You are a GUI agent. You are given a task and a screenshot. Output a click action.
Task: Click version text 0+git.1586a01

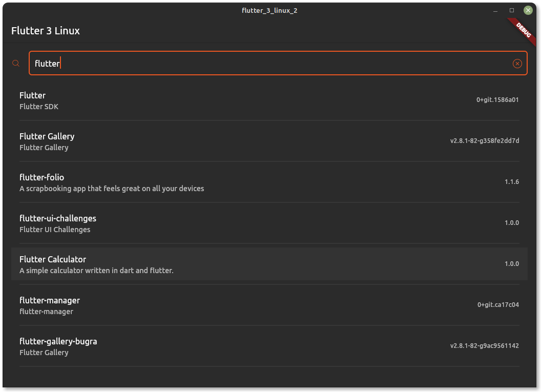tap(497, 100)
